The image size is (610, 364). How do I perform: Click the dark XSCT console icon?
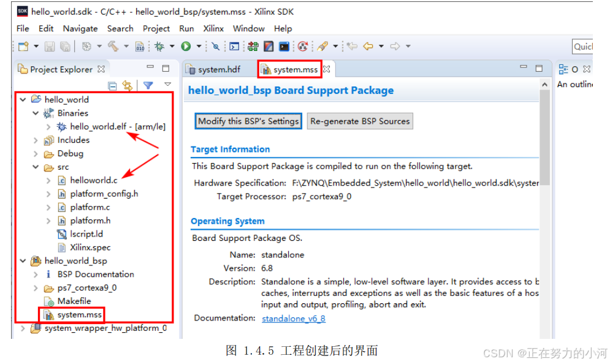click(284, 47)
